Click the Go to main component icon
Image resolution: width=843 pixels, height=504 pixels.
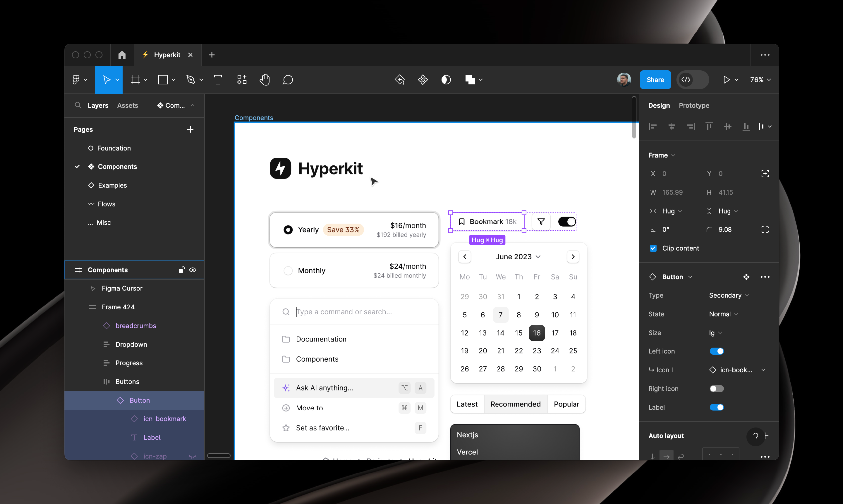[x=746, y=277]
